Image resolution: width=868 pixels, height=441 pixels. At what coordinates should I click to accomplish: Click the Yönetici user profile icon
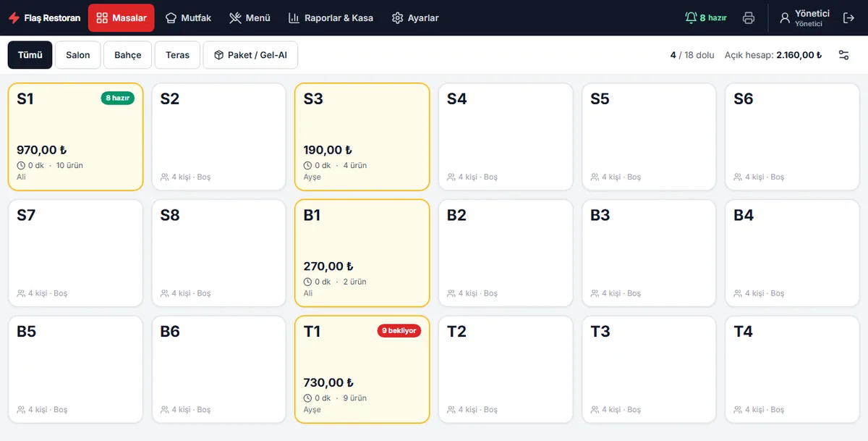[x=785, y=18]
